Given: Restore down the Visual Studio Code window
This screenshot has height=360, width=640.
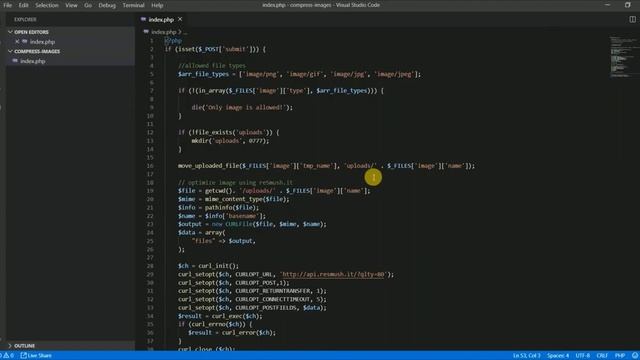Looking at the screenshot, I should point(628,5).
